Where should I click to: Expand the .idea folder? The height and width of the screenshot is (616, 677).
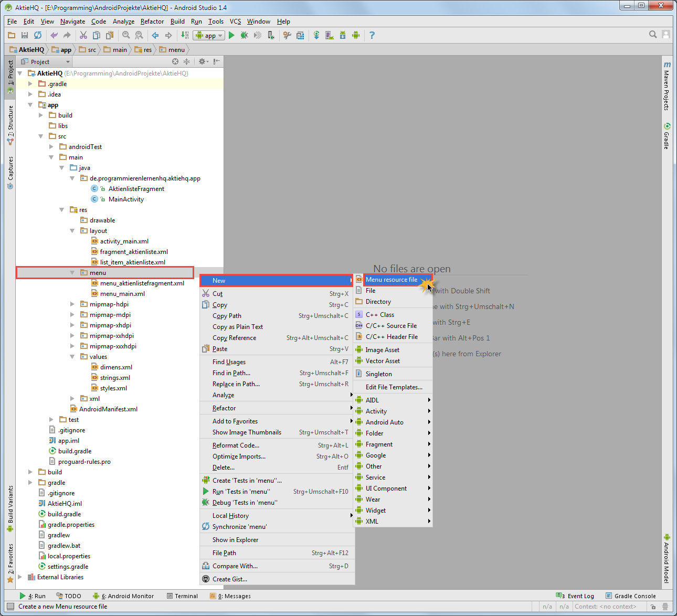pyautogui.click(x=30, y=94)
